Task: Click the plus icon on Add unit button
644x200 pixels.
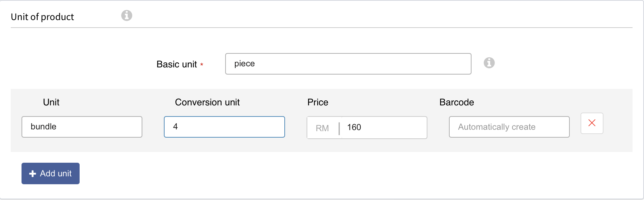Action: click(x=33, y=174)
